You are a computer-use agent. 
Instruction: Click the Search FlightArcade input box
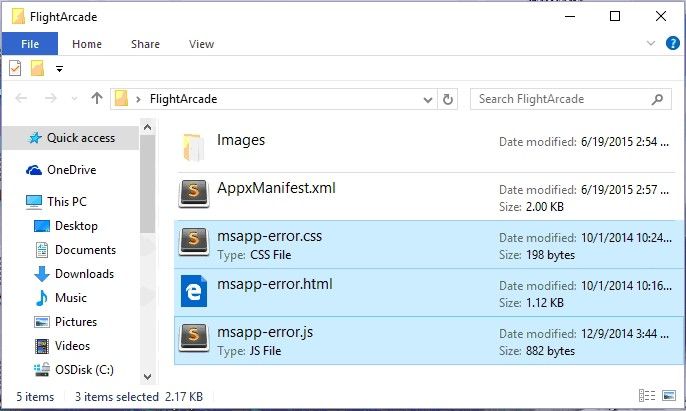(x=560, y=99)
